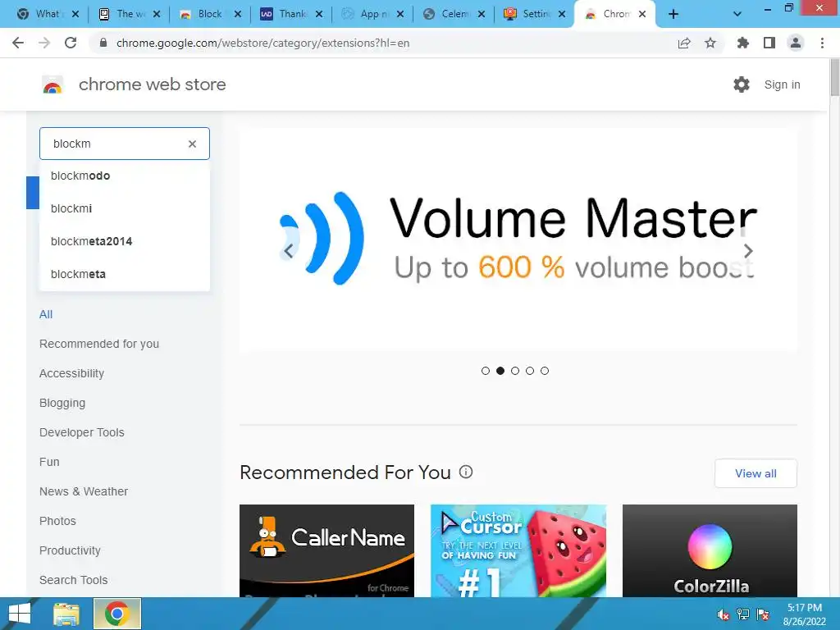The image size is (840, 630).
Task: Choose blockmeta suggestion
Action: pos(125,274)
